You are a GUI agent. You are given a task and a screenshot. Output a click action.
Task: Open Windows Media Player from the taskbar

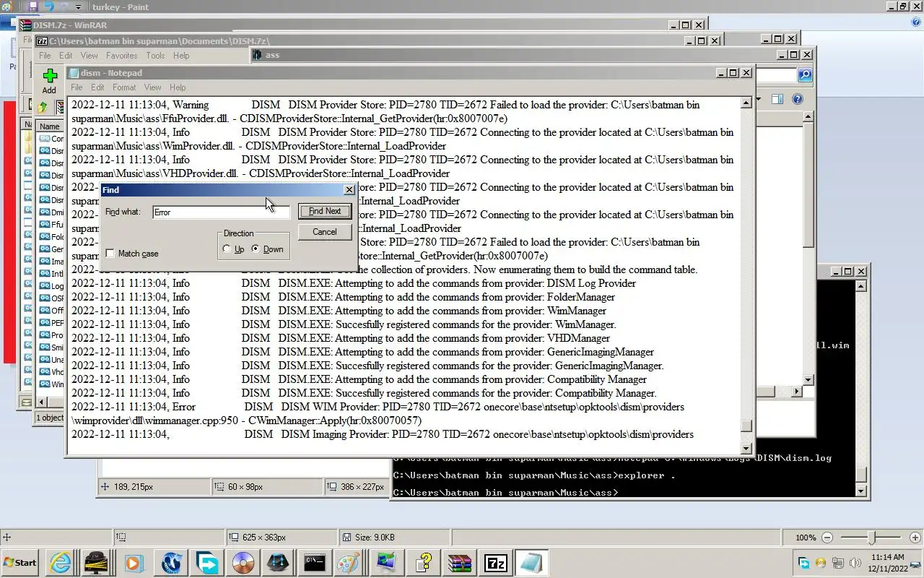[x=133, y=563]
